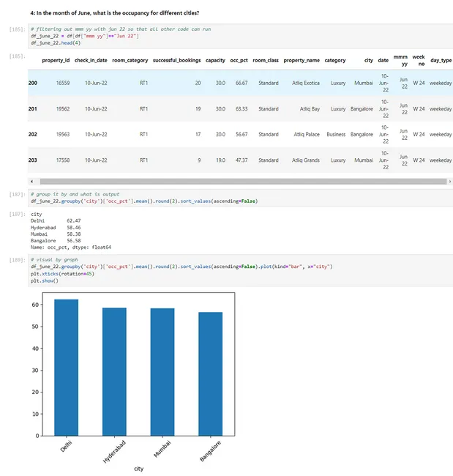
Task: Click the city axis title below chart
Action: 138,469
